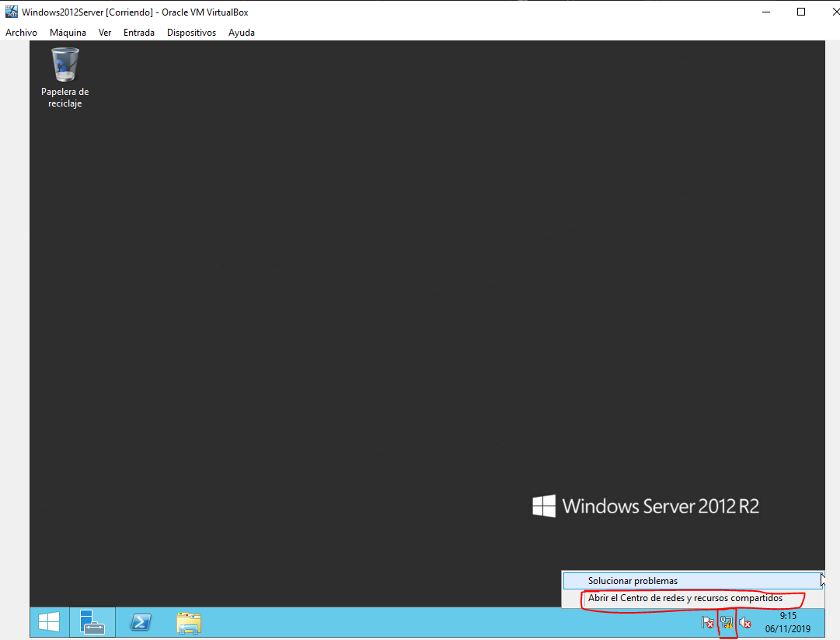Open the Máquina menu in VirtualBox

pyautogui.click(x=68, y=32)
